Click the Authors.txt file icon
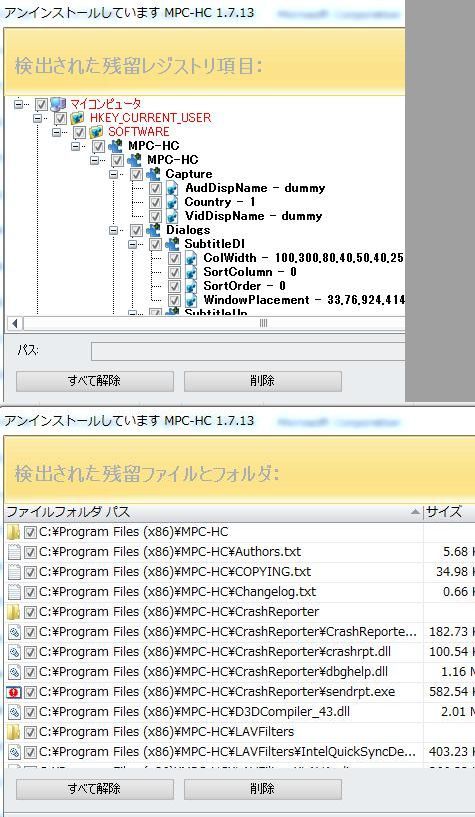This screenshot has width=475, height=817. click(x=15, y=552)
